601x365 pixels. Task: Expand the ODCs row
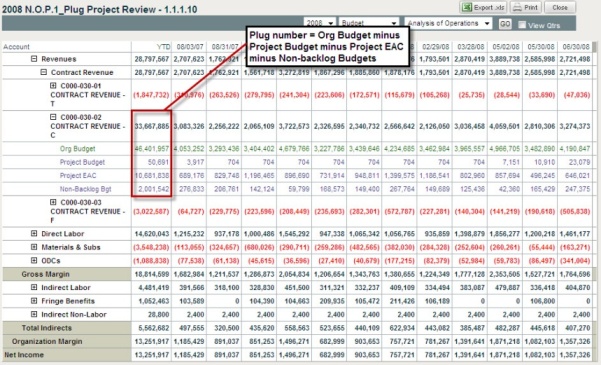coord(34,260)
